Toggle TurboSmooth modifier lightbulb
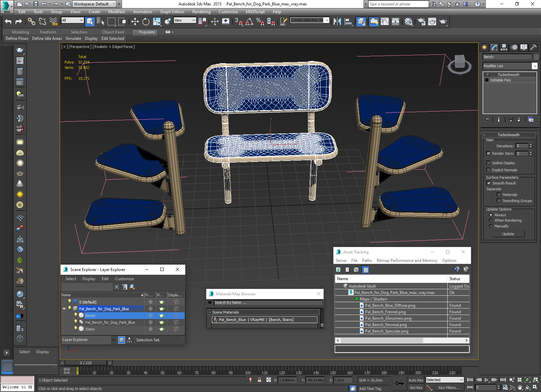541x392 pixels. click(x=488, y=75)
